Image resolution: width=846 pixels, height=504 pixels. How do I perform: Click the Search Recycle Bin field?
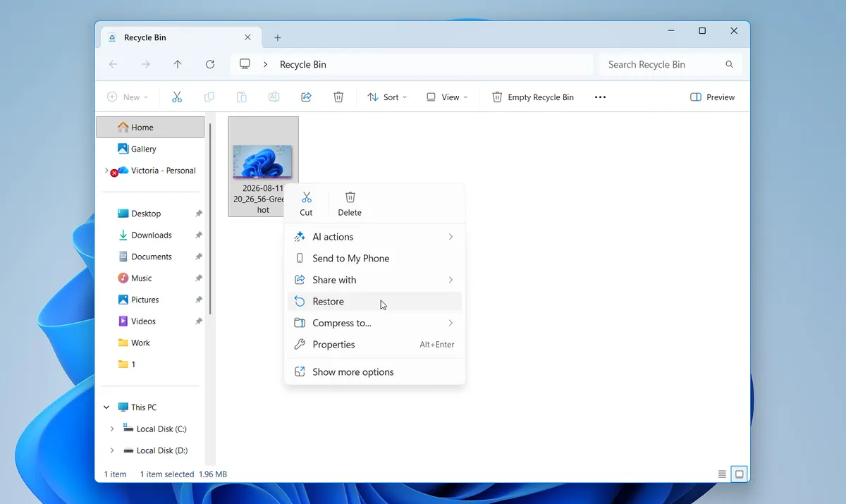[x=670, y=64]
